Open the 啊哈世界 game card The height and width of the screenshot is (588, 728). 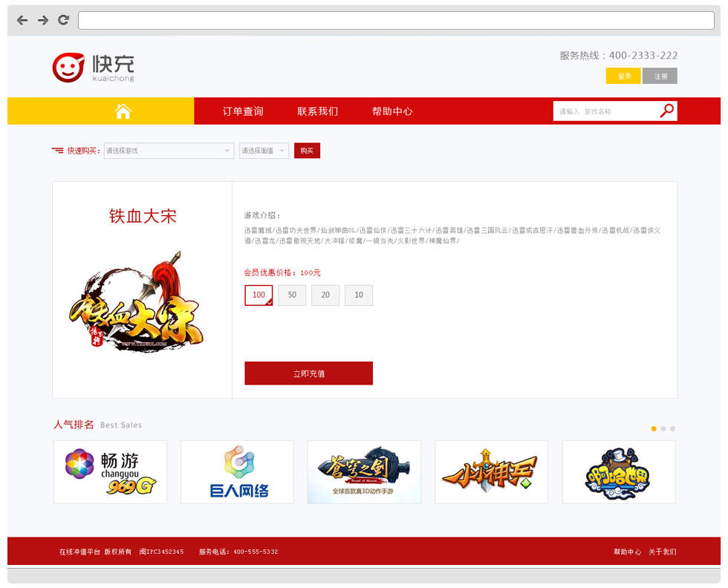coord(619,472)
